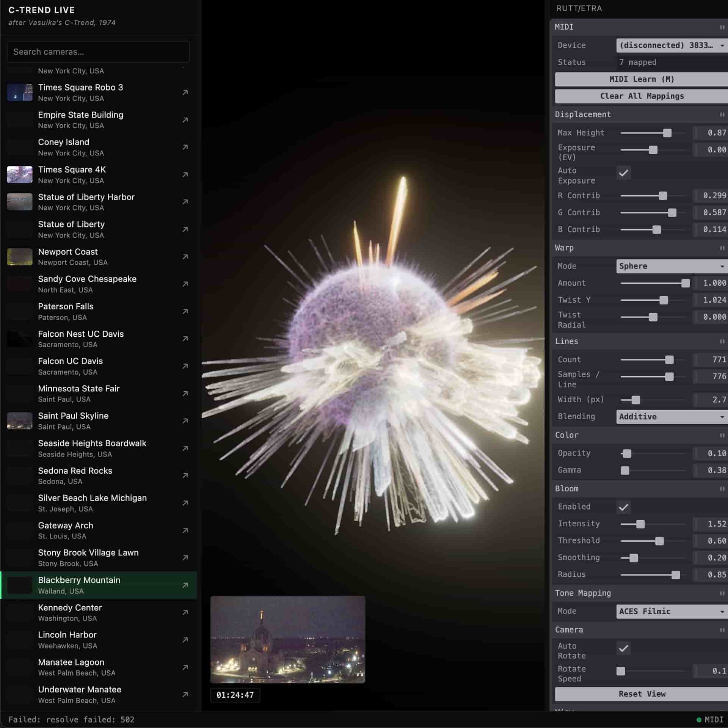Click the external link arrow for Blackberry Mountain
The image size is (728, 728).
click(x=185, y=585)
